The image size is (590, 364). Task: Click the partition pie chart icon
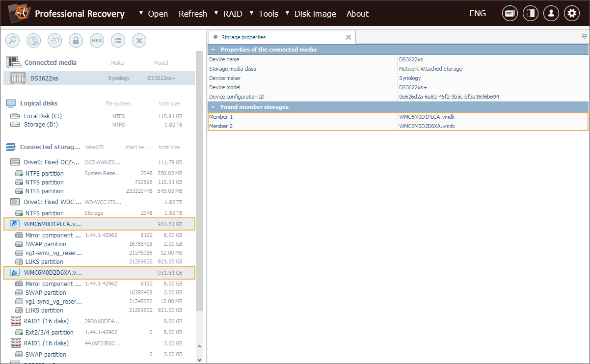pos(33,40)
